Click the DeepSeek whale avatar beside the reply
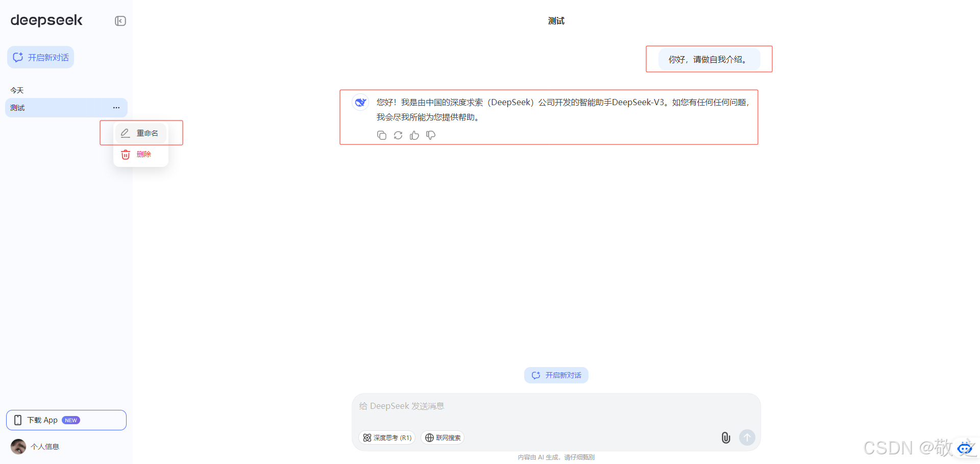The width and height of the screenshot is (980, 464). coord(360,102)
